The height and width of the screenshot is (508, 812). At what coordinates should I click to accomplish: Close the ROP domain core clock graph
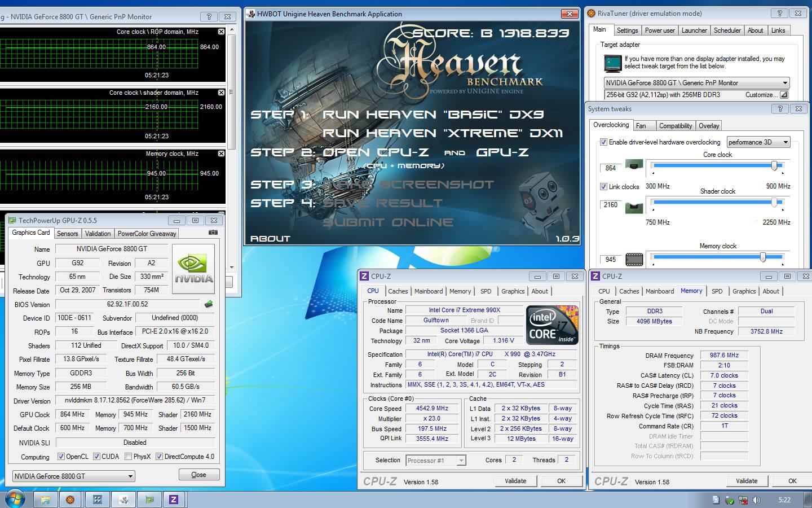pos(221,32)
